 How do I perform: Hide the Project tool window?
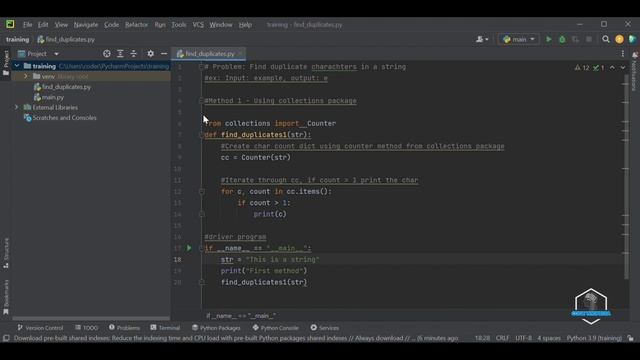pos(164,53)
